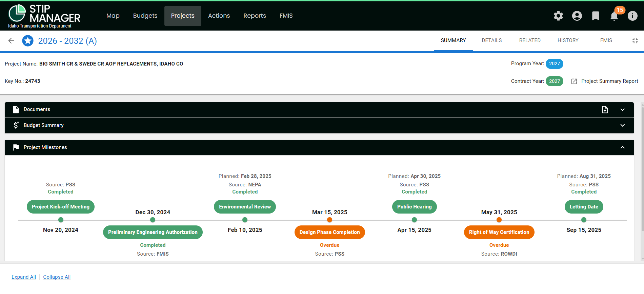This screenshot has height=294, width=644.
Task: Click Overdue status under Right of Way Certification
Action: [x=499, y=245]
